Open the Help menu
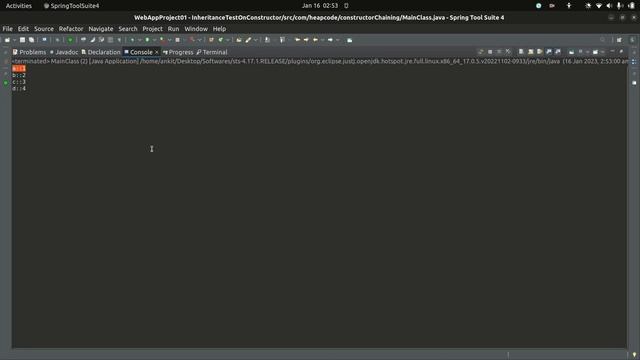This screenshot has width=640, height=360. click(x=219, y=29)
